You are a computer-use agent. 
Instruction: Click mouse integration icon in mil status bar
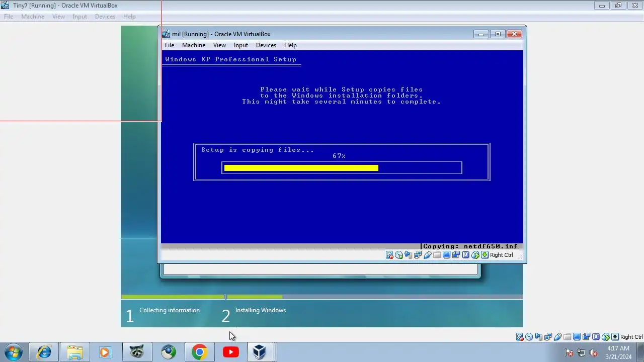475,255
